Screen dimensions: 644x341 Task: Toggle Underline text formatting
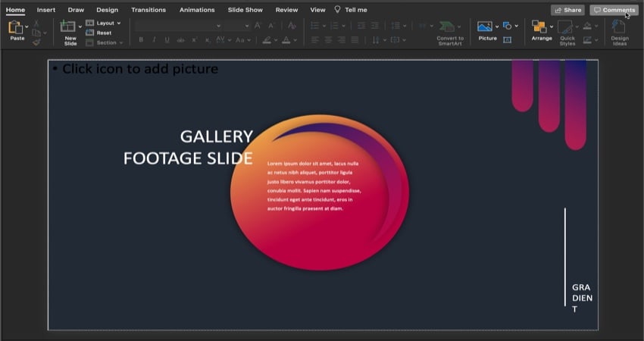coord(167,40)
